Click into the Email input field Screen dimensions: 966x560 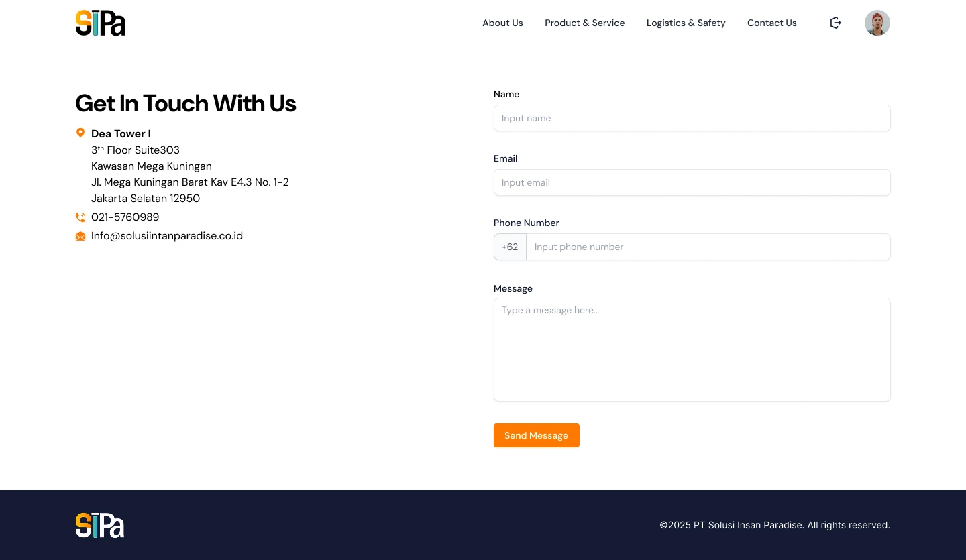692,182
